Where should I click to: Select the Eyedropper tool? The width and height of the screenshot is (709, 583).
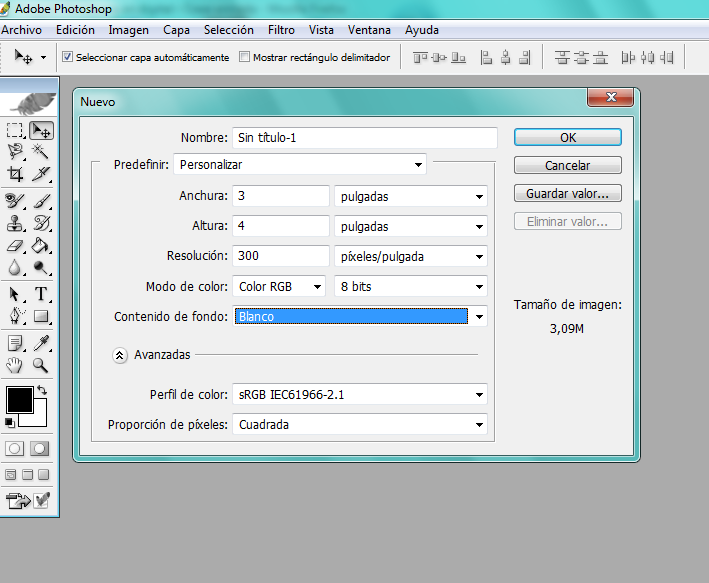(41, 343)
